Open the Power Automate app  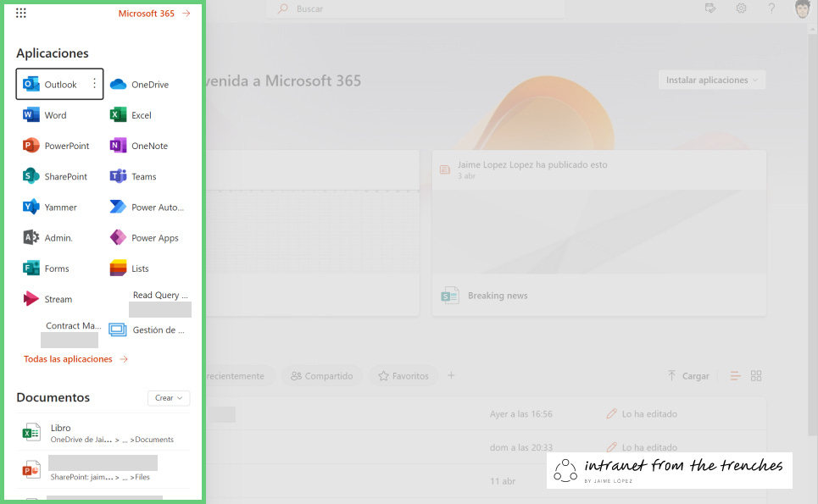(147, 208)
